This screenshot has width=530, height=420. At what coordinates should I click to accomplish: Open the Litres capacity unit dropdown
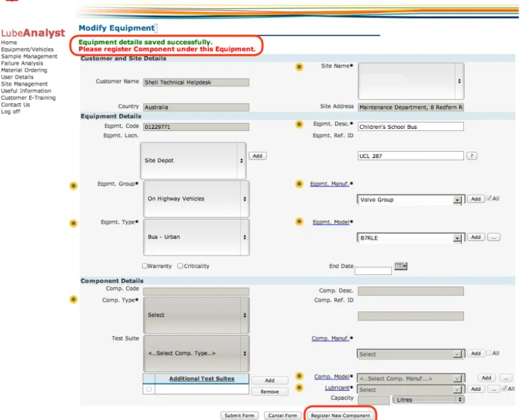click(x=428, y=400)
